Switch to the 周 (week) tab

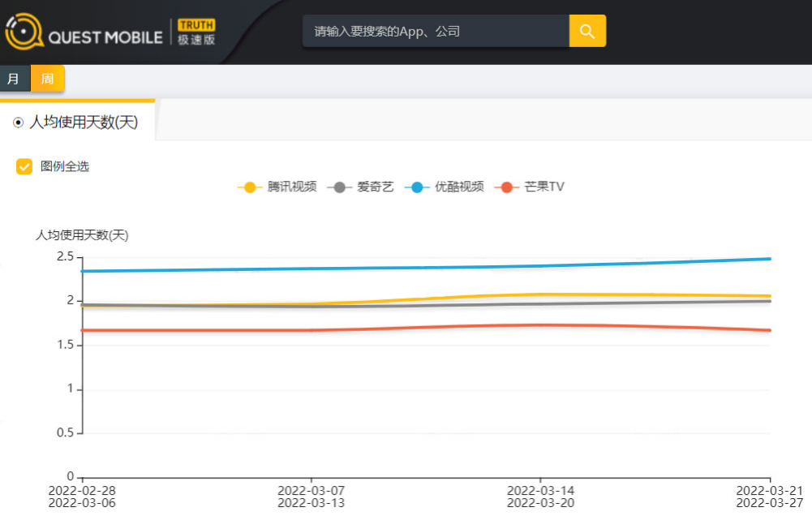click(48, 78)
